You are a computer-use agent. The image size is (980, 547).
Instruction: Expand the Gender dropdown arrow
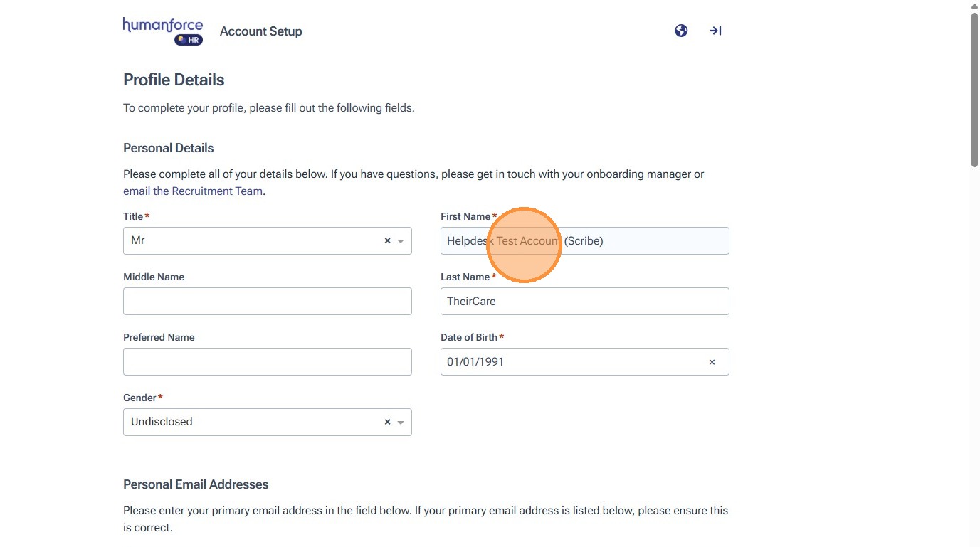pos(401,422)
